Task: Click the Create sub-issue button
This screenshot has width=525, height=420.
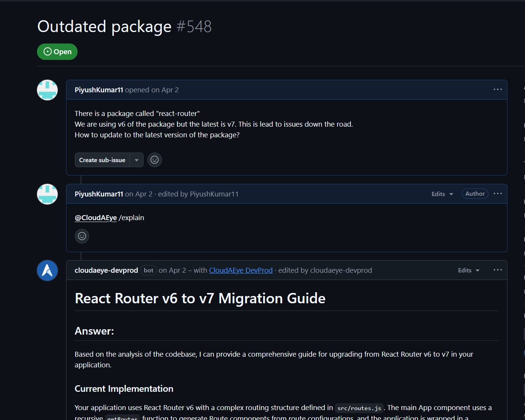Action: click(x=102, y=160)
